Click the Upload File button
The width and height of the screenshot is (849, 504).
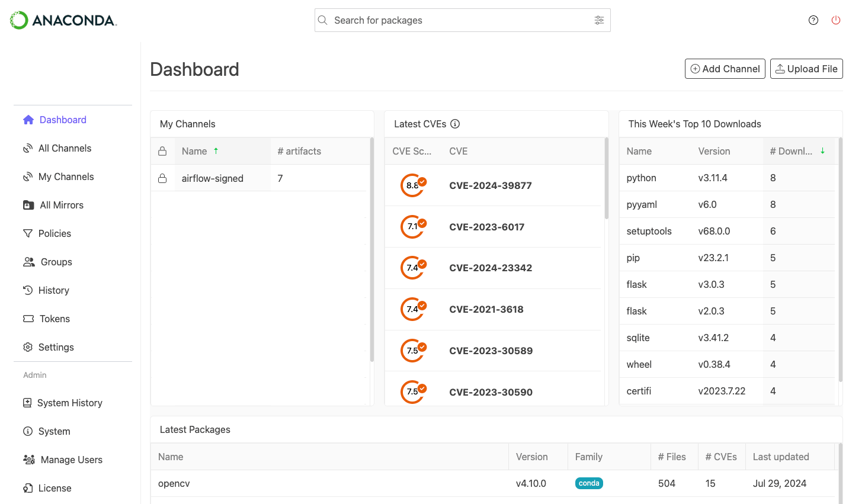click(x=806, y=69)
